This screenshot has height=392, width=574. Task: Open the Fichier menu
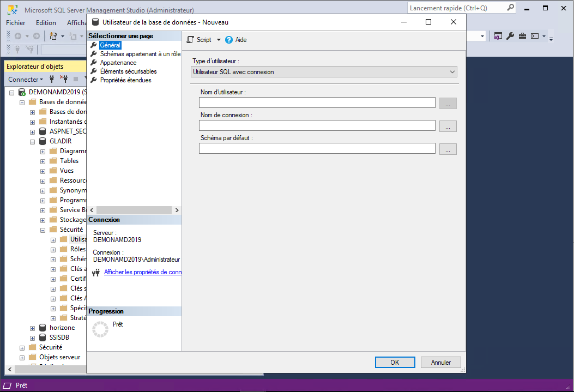[x=16, y=23]
